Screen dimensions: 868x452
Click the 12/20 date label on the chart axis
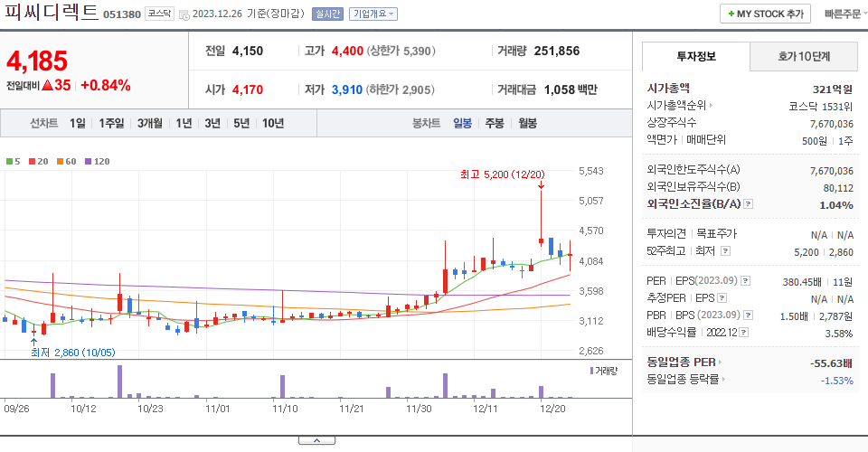pyautogui.click(x=552, y=409)
